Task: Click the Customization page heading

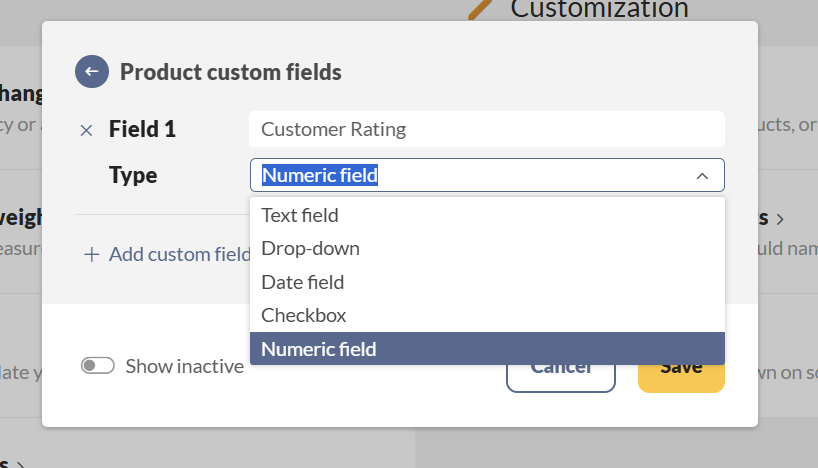Action: 599,9
